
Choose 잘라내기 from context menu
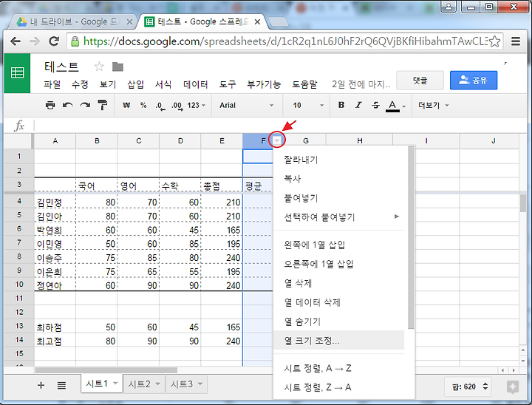coord(338,160)
